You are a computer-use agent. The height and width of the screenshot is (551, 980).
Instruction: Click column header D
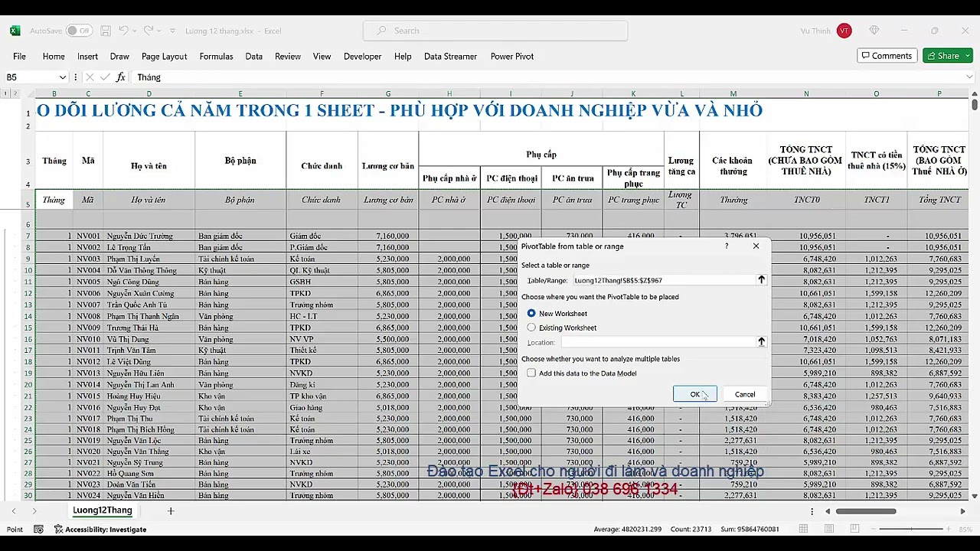[149, 94]
